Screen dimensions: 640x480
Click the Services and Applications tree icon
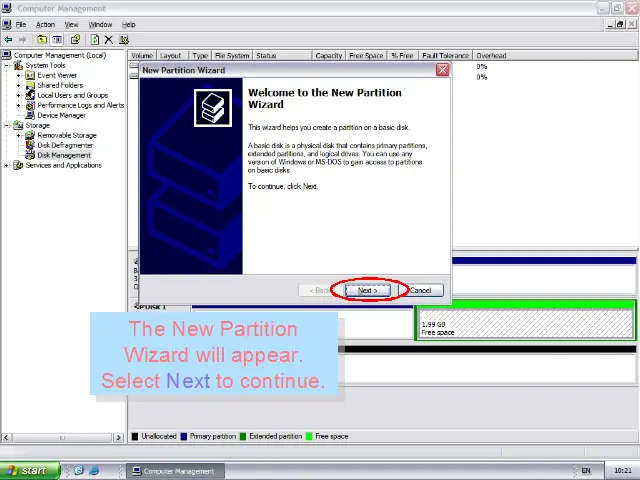point(18,165)
